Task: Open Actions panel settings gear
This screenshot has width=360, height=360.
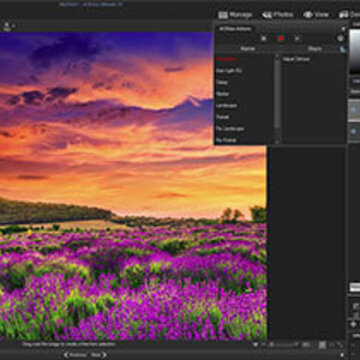Action: [x=340, y=39]
